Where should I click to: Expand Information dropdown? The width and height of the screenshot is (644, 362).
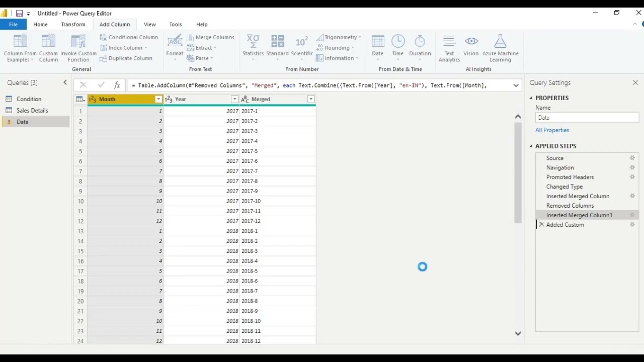coord(337,58)
